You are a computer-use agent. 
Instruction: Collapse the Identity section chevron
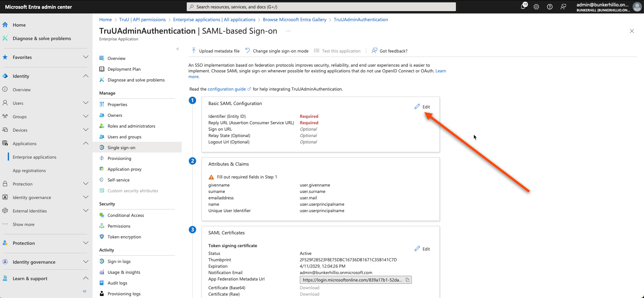pos(86,76)
